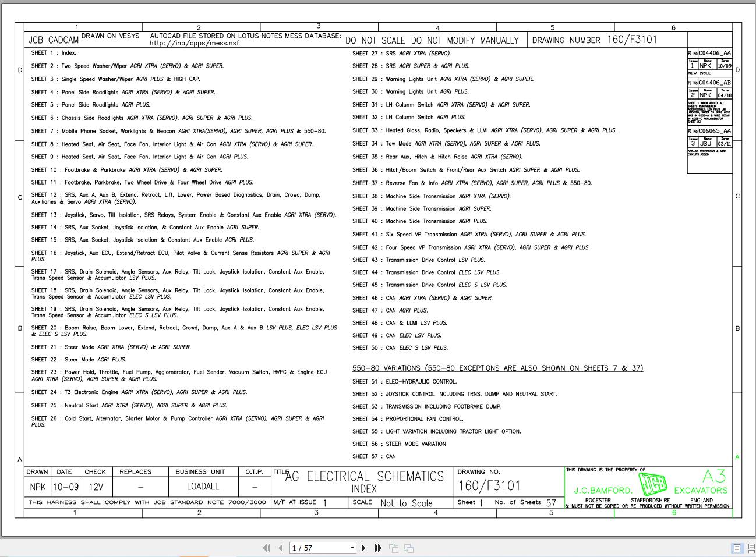
Task: Click DO NOT SCALE DO NOT MODIFY MANUALLY
Action: [x=432, y=40]
